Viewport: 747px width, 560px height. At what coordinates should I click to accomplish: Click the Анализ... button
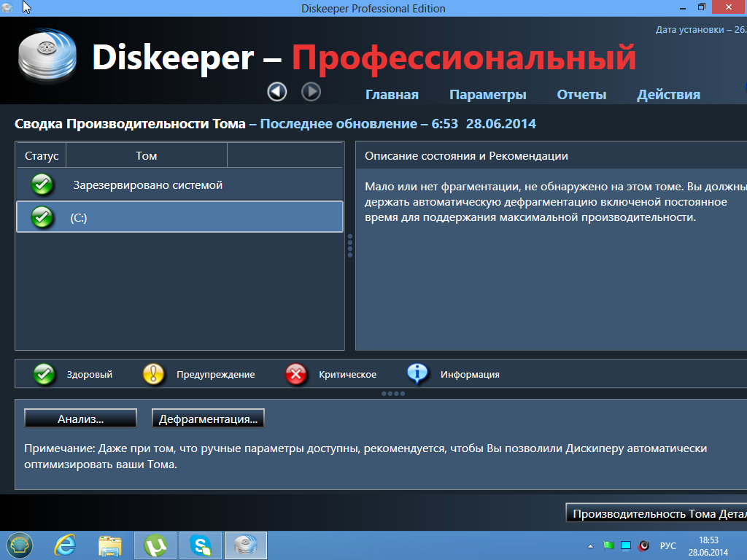[x=80, y=419]
